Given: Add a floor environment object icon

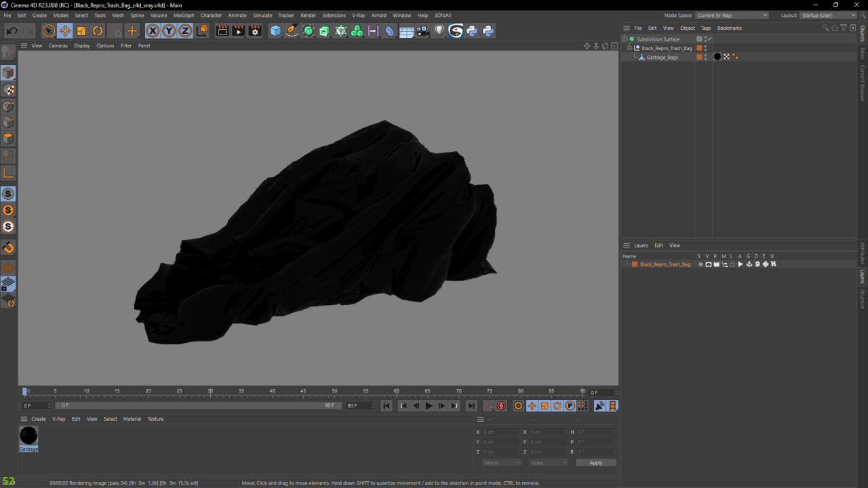Looking at the screenshot, I should click(407, 30).
